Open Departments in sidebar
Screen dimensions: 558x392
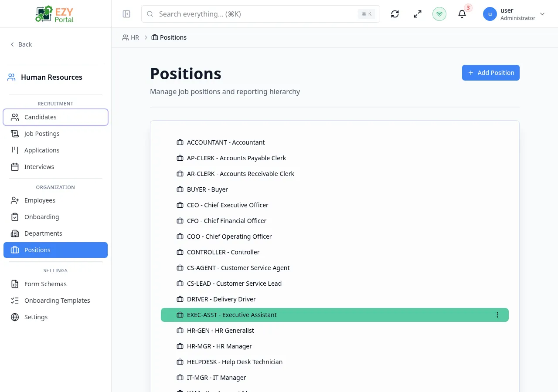[x=55, y=233]
